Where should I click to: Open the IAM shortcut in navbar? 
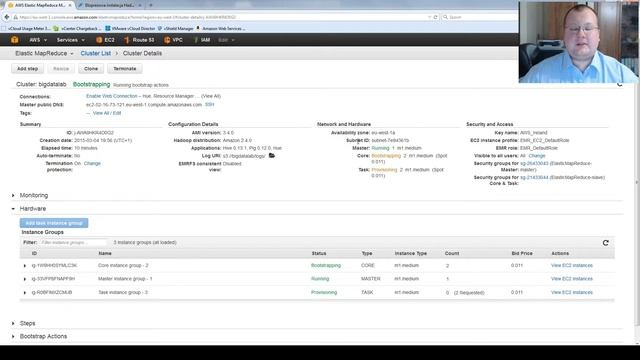pos(202,40)
